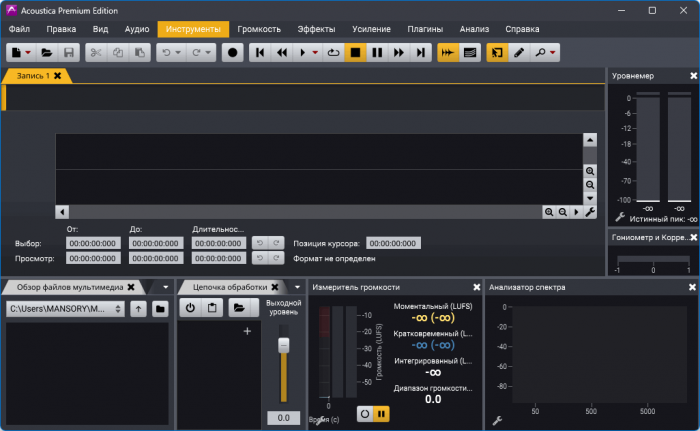Screen dimensions: 700x431
Task: Open the Анализ menu
Action: (475, 29)
